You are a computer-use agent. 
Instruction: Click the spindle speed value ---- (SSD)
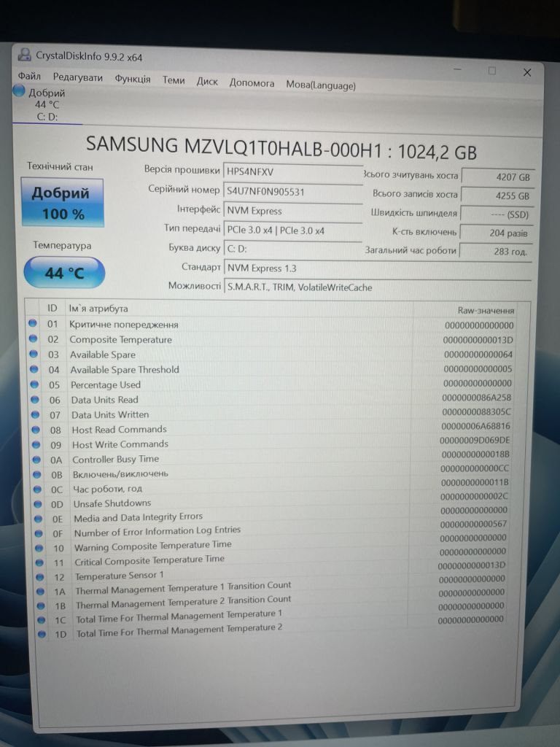497,214
